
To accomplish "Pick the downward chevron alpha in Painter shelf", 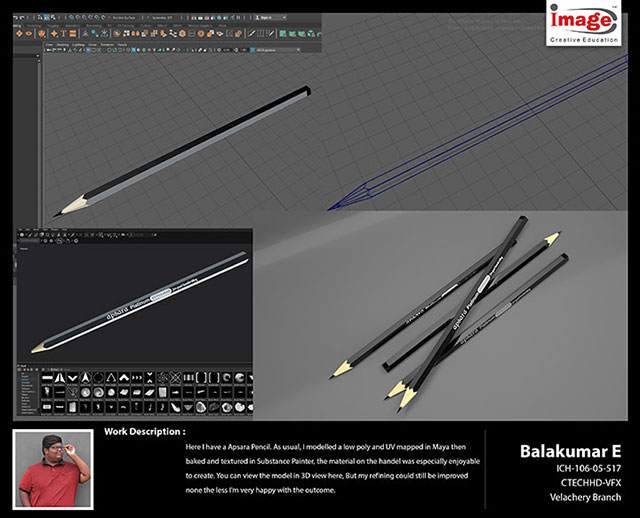I will click(73, 378).
